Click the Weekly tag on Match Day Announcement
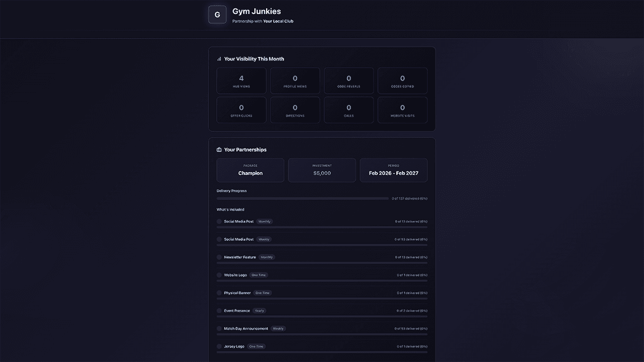 tap(278, 328)
